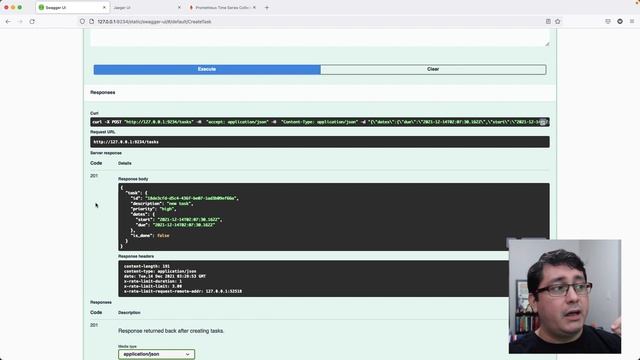Screen dimensions: 640x360
Task: Click the site information page icon
Action: (91, 21)
